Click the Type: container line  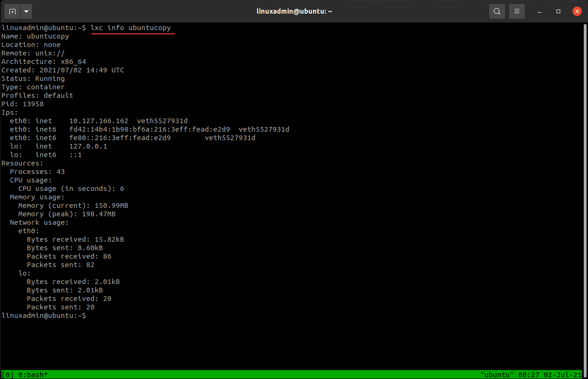click(33, 87)
